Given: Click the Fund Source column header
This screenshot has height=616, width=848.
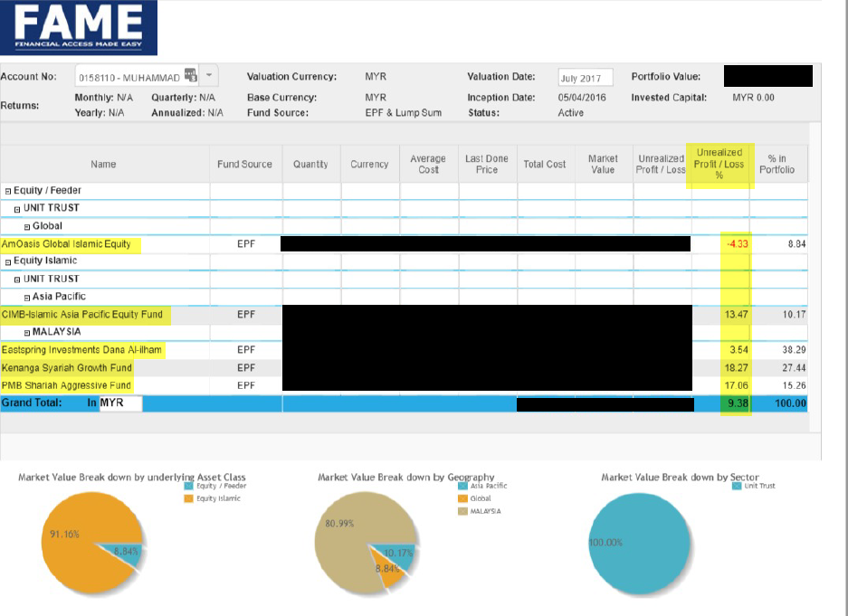Looking at the screenshot, I should 244,165.
